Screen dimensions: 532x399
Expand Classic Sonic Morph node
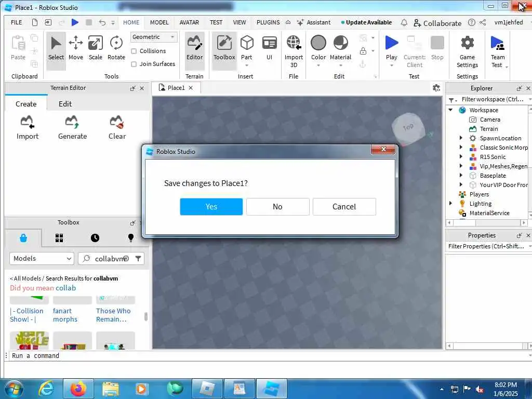(461, 147)
